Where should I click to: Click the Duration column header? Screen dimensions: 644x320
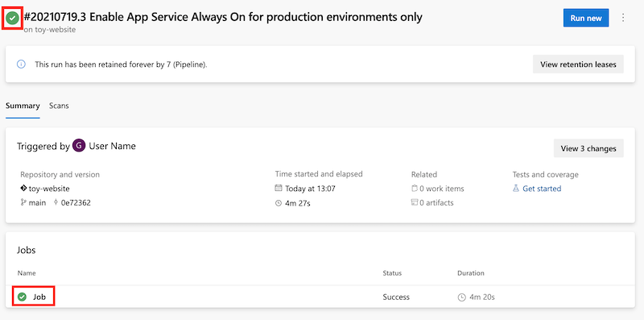coord(471,273)
